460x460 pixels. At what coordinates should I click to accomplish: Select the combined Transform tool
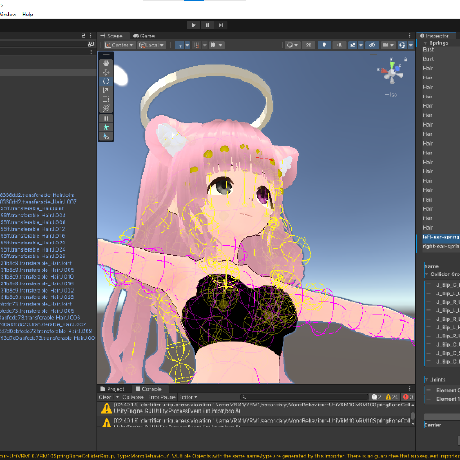(x=106, y=108)
